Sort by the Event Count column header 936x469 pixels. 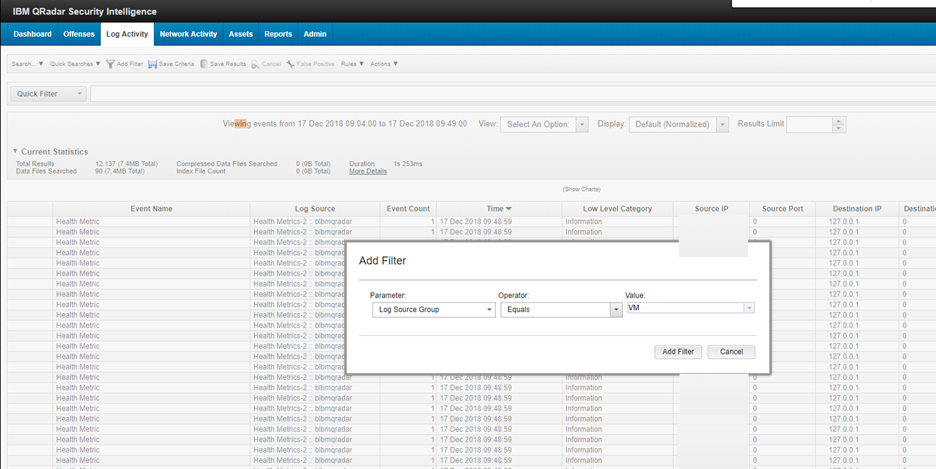click(x=408, y=209)
